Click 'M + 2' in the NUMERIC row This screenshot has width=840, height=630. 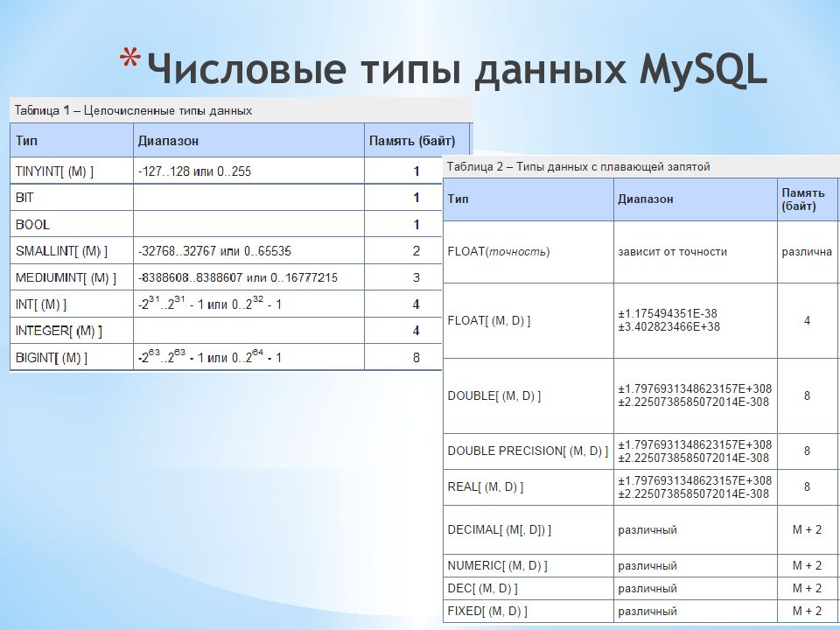coord(807,565)
